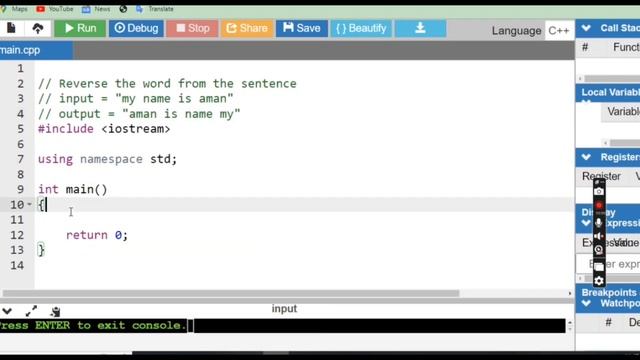The width and height of the screenshot is (640, 360).
Task: Toggle the microphone on the recorder bar
Action: tap(599, 223)
